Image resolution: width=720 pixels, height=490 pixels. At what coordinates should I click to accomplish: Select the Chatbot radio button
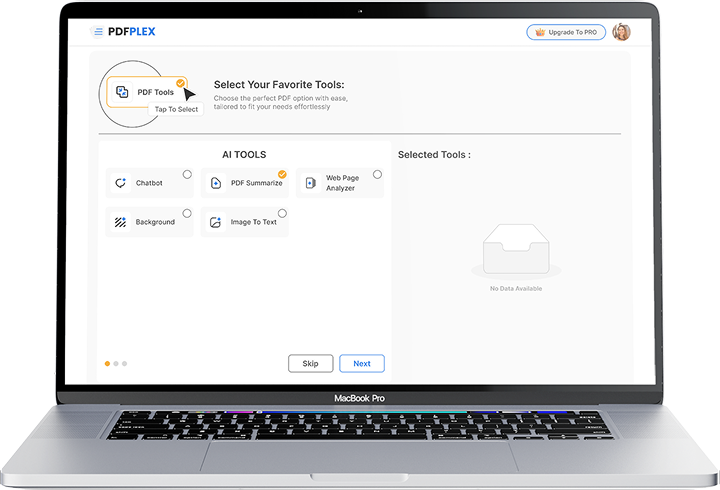(x=188, y=174)
